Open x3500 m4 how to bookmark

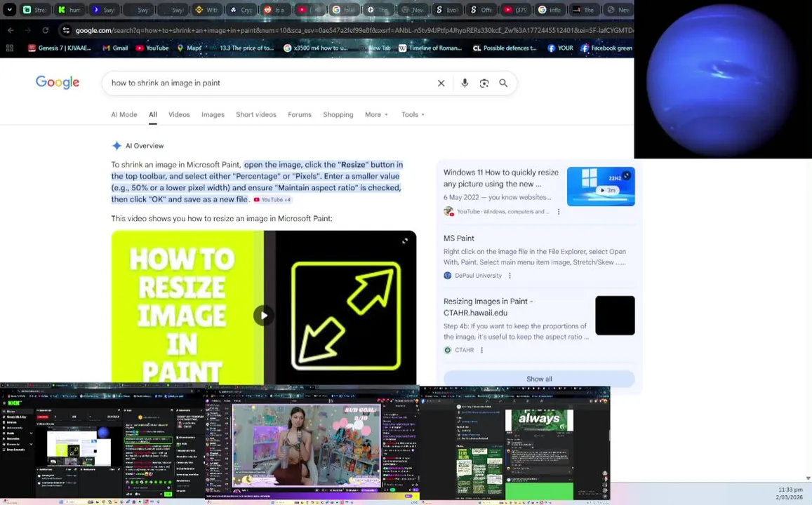click(315, 48)
